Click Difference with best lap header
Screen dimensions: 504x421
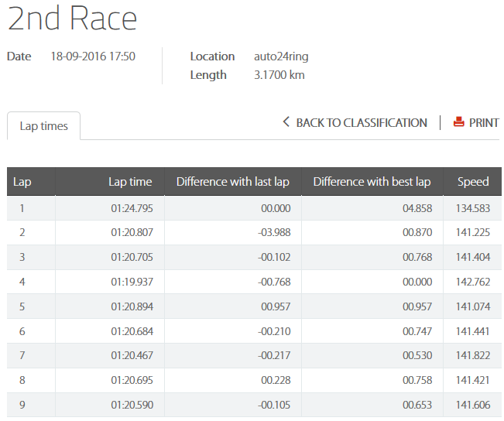(x=372, y=182)
